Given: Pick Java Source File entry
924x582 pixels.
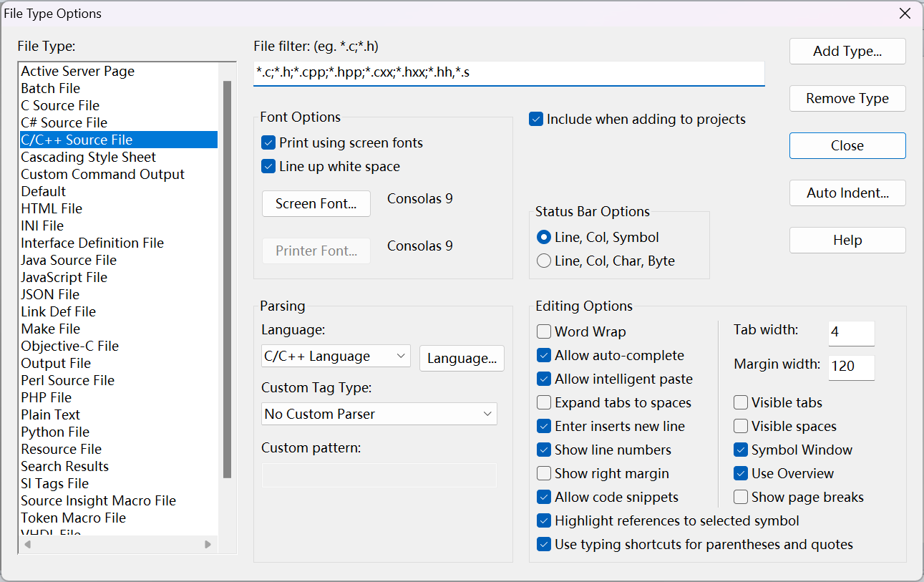Looking at the screenshot, I should click(69, 260).
